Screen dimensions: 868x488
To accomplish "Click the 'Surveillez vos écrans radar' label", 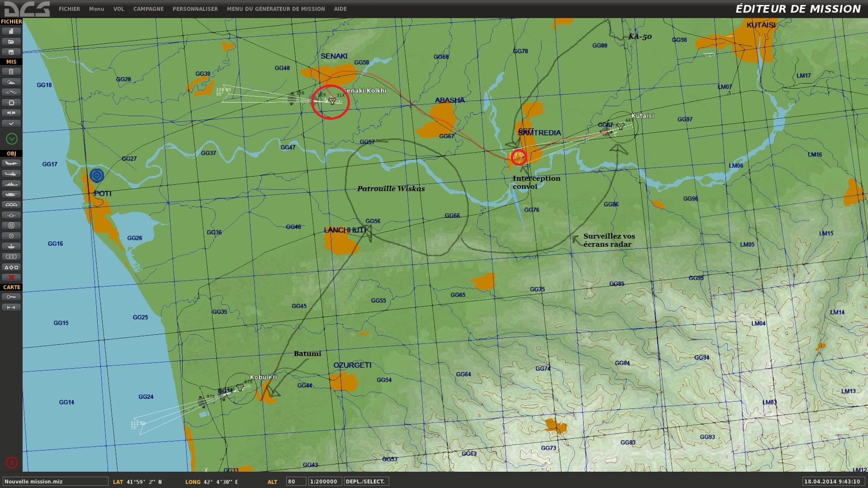I will tap(609, 240).
